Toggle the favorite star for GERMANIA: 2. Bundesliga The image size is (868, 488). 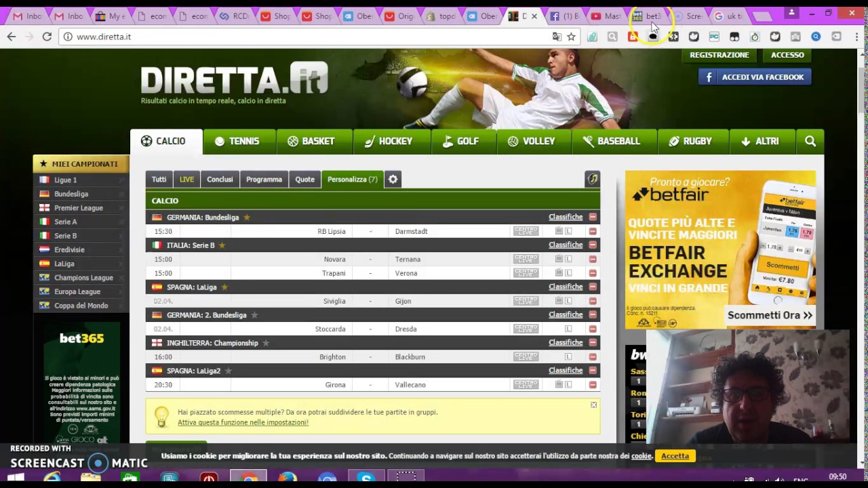click(x=254, y=314)
